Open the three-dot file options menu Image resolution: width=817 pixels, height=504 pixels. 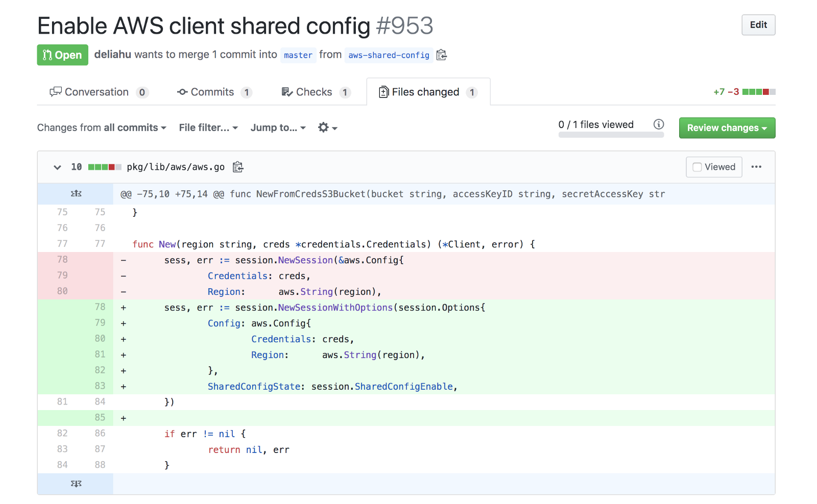(x=756, y=167)
